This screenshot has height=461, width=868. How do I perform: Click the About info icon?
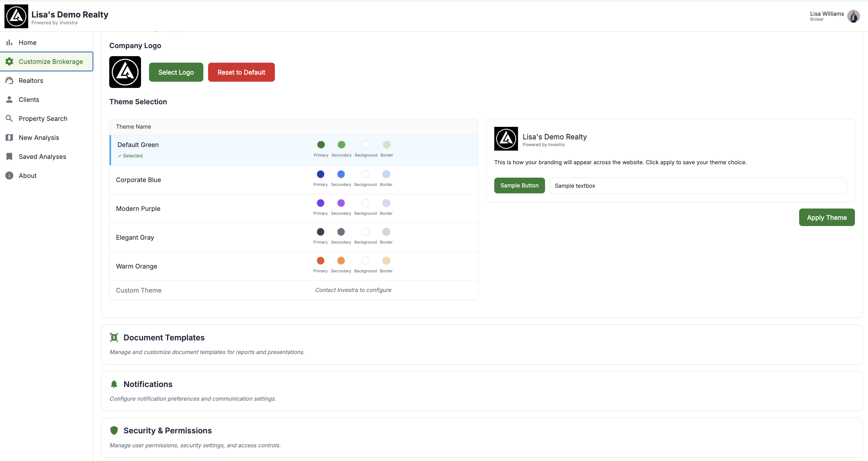9,176
